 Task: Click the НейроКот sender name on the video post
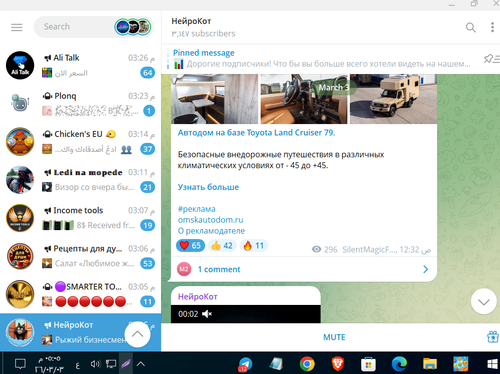(198, 297)
